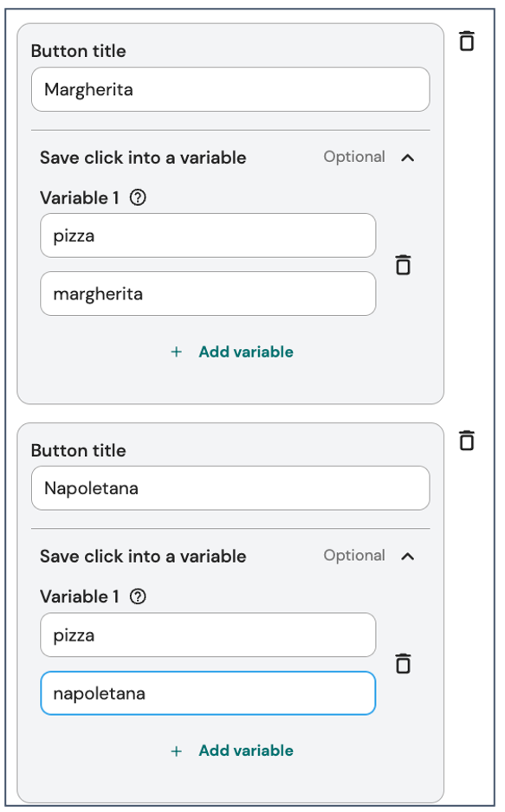
Task: Click Add variable in the Napoletana card
Action: pos(246,751)
